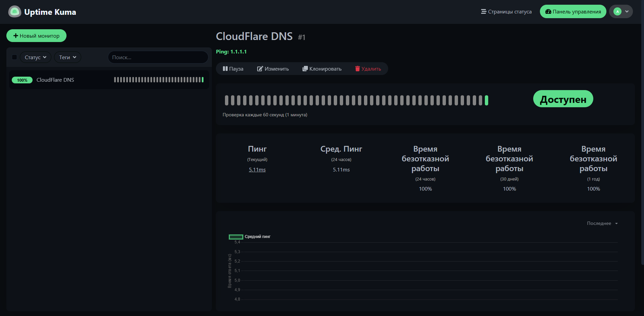Click the Uptime Kuma title text
This screenshot has height=316, width=644.
coord(50,12)
